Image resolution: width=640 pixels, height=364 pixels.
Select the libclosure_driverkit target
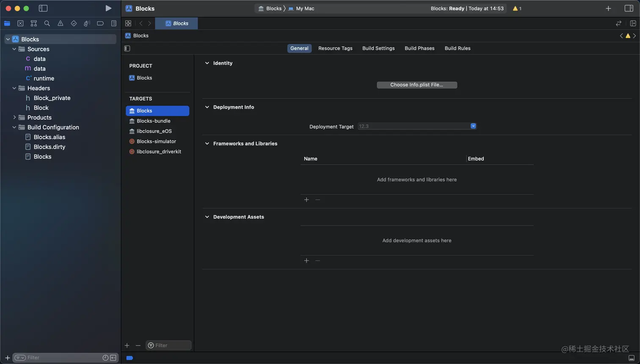[x=159, y=152]
